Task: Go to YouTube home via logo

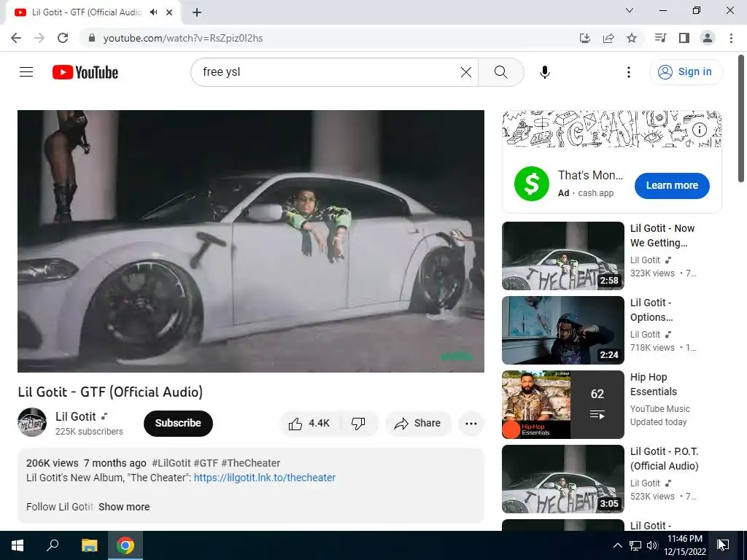Action: click(85, 72)
